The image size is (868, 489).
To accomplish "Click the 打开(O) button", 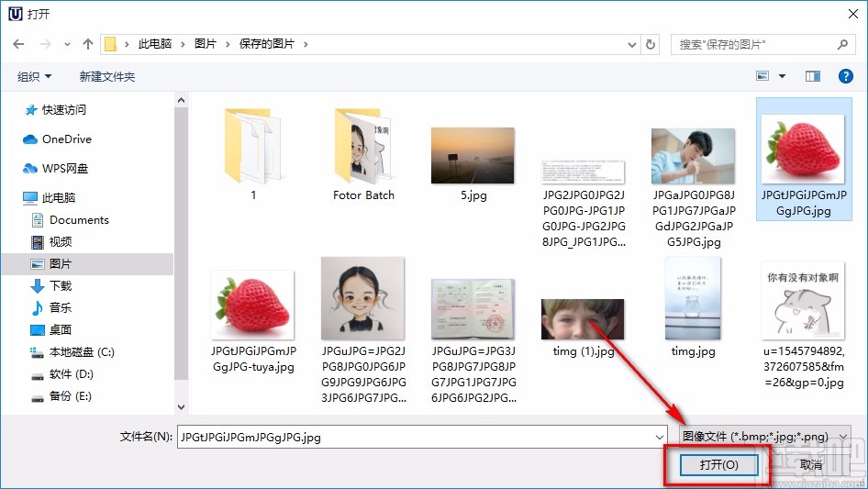I will (718, 464).
